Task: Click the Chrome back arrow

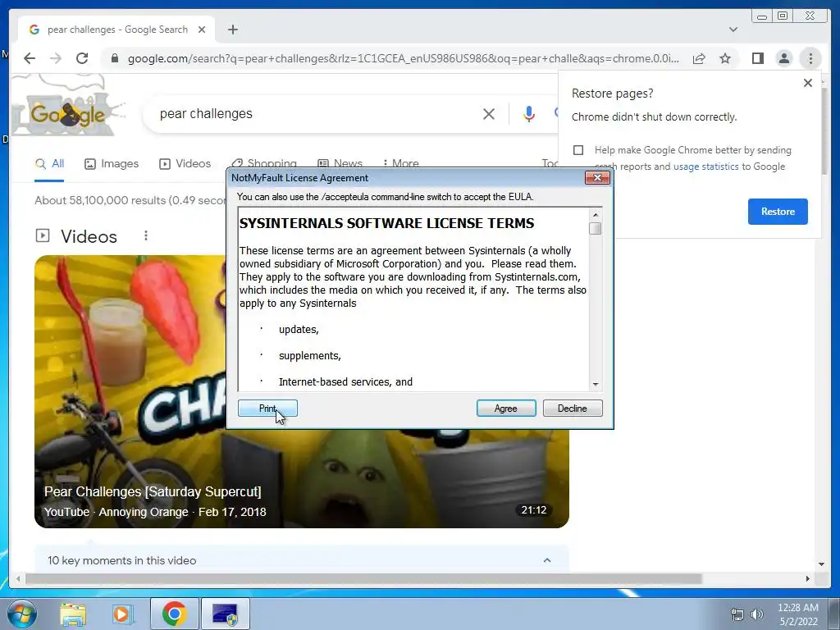Action: pyautogui.click(x=30, y=58)
